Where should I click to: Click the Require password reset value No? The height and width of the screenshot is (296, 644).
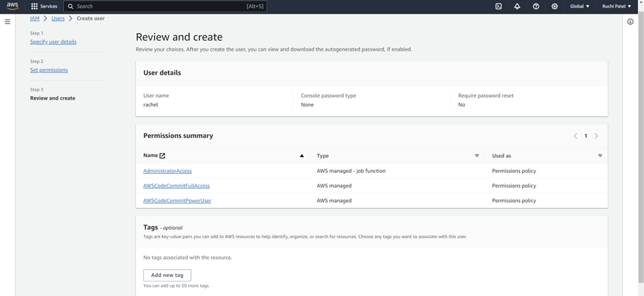(x=462, y=105)
